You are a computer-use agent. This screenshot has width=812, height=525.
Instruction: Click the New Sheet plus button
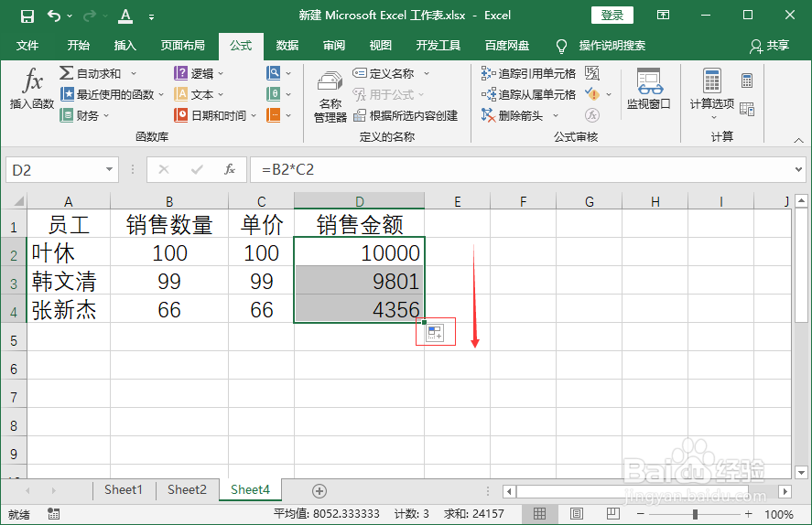[319, 491]
